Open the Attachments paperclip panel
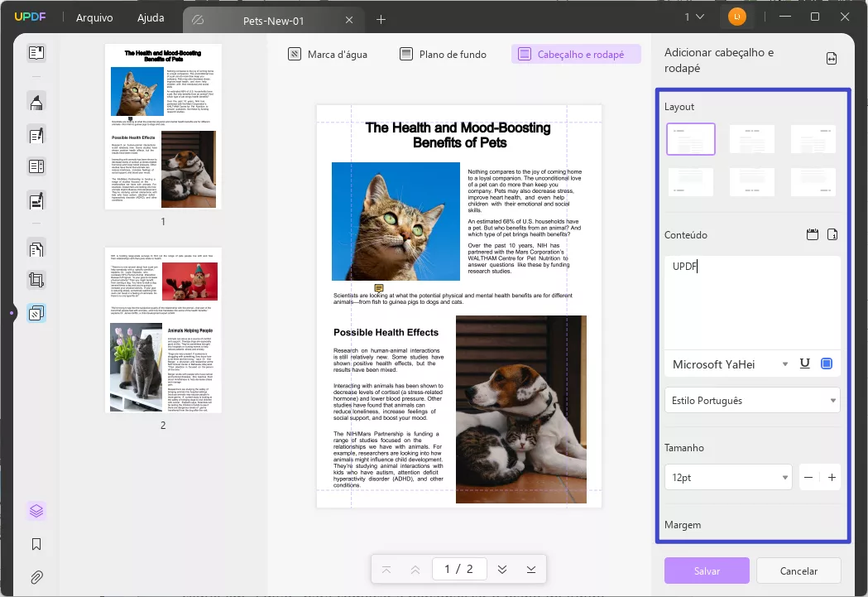 point(36,577)
